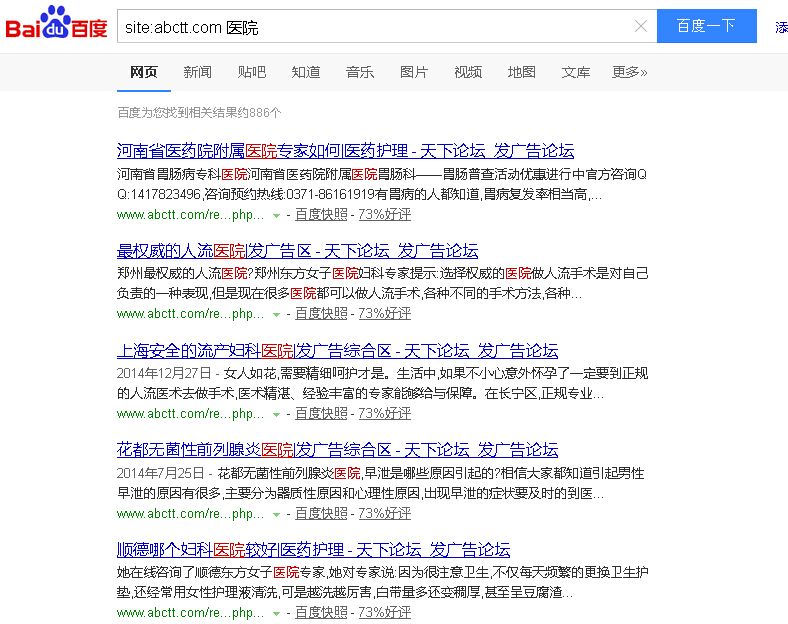This screenshot has height=624, width=788.
Task: Open the 花都无菌性前列腺炎医院 result title
Action: (x=337, y=450)
